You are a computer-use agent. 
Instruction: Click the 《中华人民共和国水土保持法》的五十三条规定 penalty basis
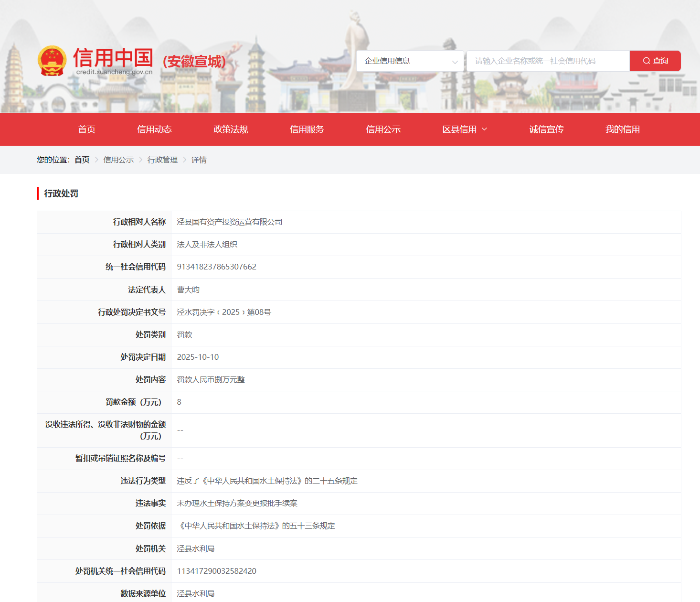(256, 526)
